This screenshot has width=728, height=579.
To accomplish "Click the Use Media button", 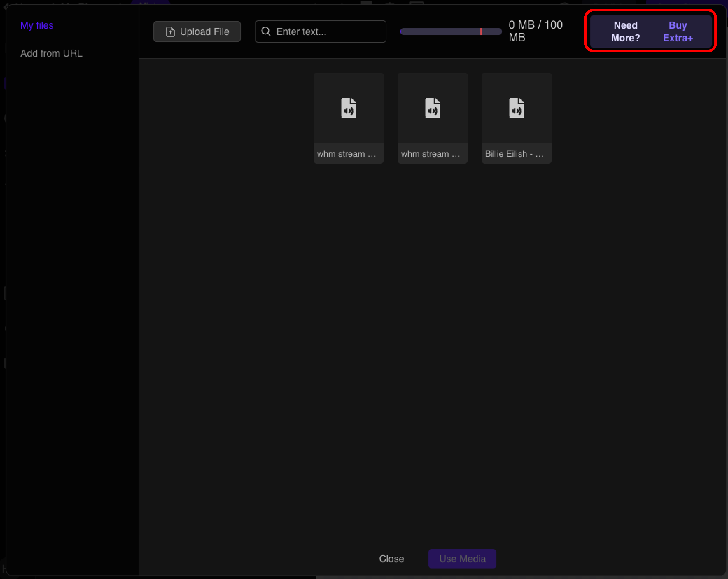I will (462, 559).
